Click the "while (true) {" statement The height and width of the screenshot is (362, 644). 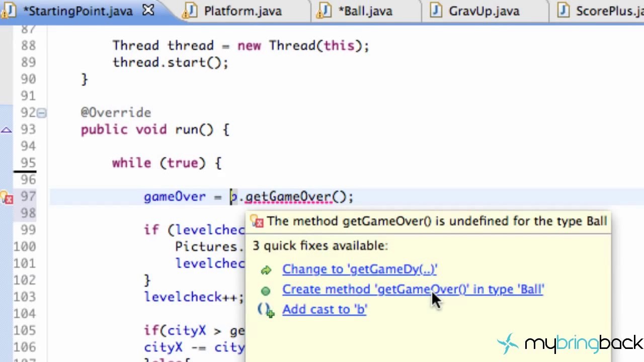(167, 163)
